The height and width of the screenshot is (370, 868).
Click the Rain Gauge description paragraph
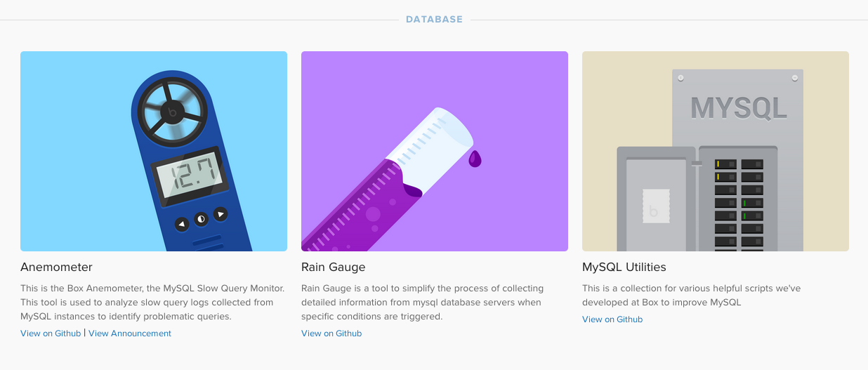[423, 303]
